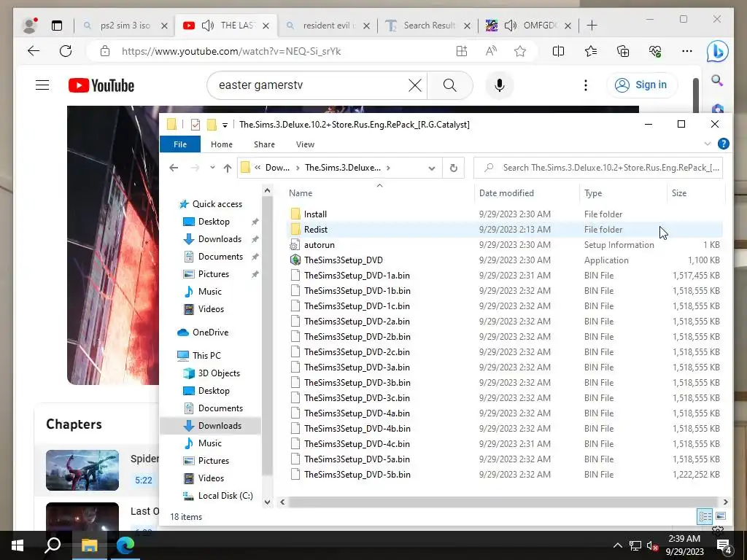The image size is (747, 560).
Task: Go up one folder level in Explorer
Action: tap(228, 168)
